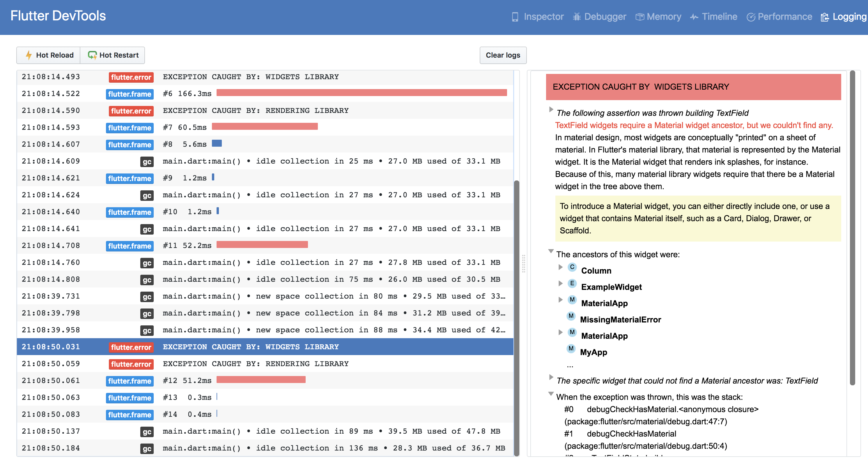Click the flutter.frame badge at 21:08:50.061
Image resolution: width=868 pixels, height=461 pixels.
click(x=130, y=381)
